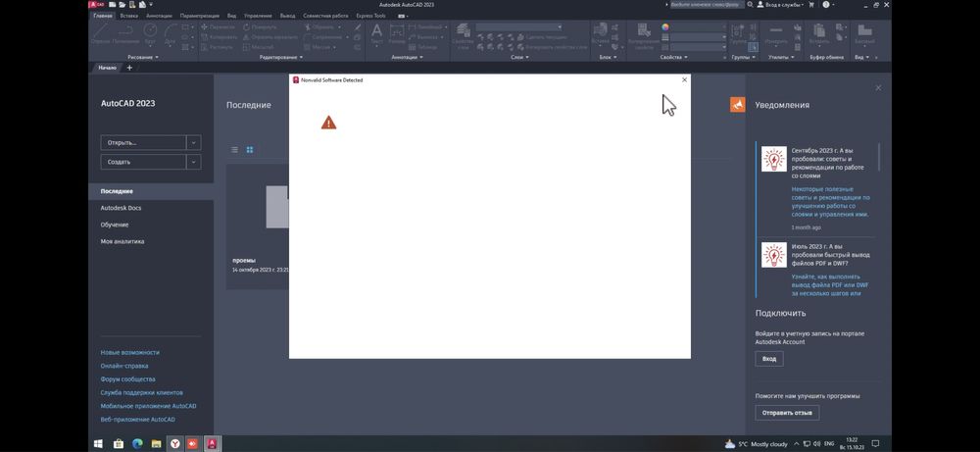The image size is (980, 452).
Task: Open the Главная ribbon tab
Action: click(x=103, y=15)
